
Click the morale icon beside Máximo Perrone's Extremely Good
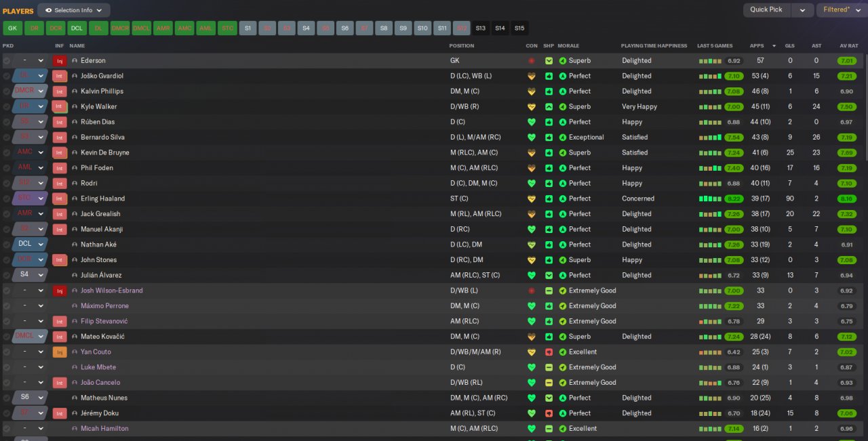tap(562, 306)
